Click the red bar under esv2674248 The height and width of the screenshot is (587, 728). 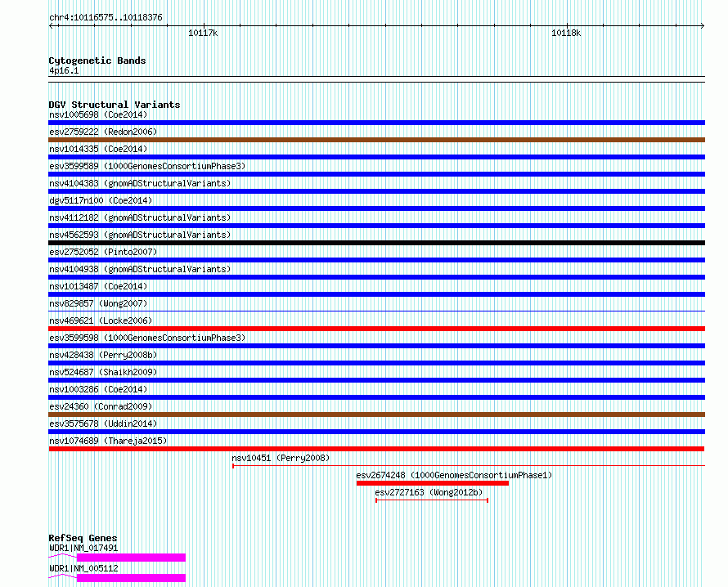click(432, 483)
